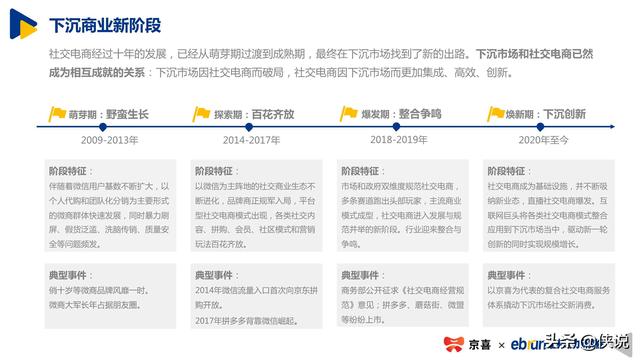640x360 pixels.
Task: Click the 爆发期 阶段特征 text box
Action: pos(402,205)
